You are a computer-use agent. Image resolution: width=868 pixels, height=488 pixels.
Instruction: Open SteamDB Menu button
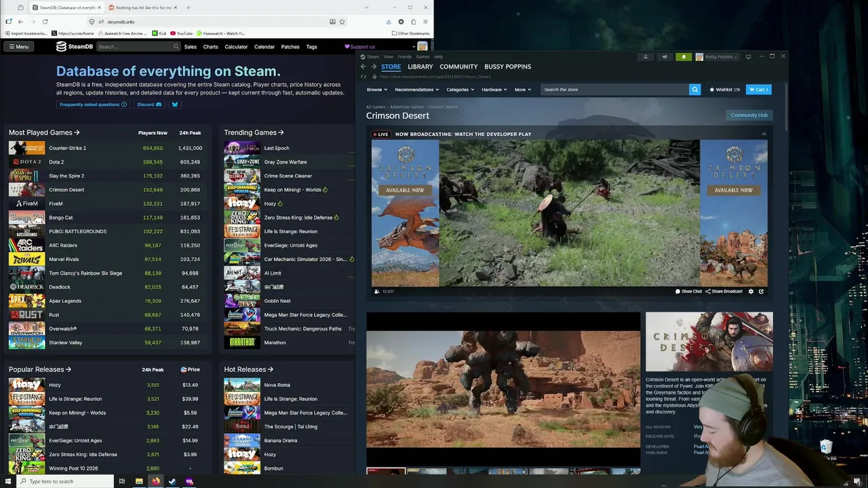click(18, 47)
